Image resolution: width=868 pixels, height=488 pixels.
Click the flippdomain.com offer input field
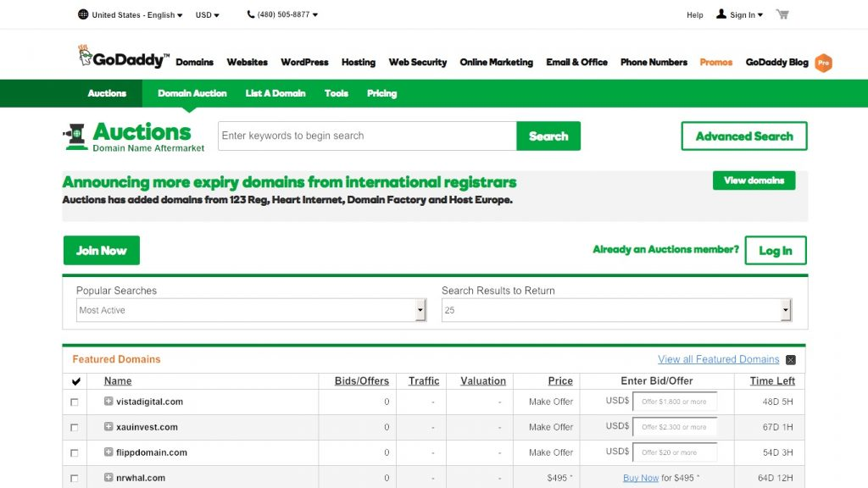click(675, 452)
